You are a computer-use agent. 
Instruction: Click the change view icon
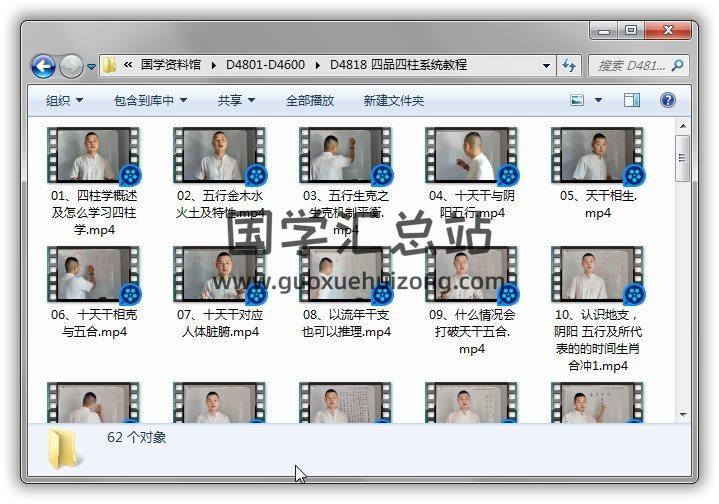[x=577, y=100]
